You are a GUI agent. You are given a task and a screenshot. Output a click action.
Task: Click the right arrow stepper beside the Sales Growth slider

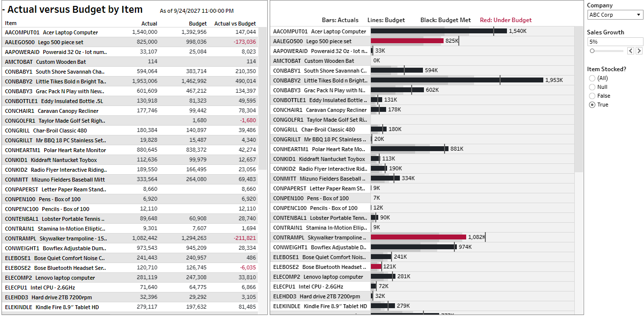pyautogui.click(x=639, y=50)
